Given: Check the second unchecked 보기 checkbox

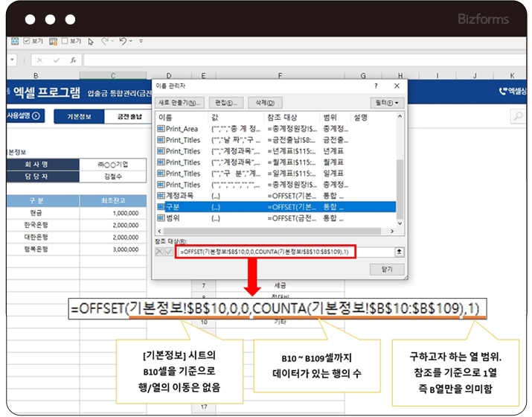Looking at the screenshot, I should 65,42.
